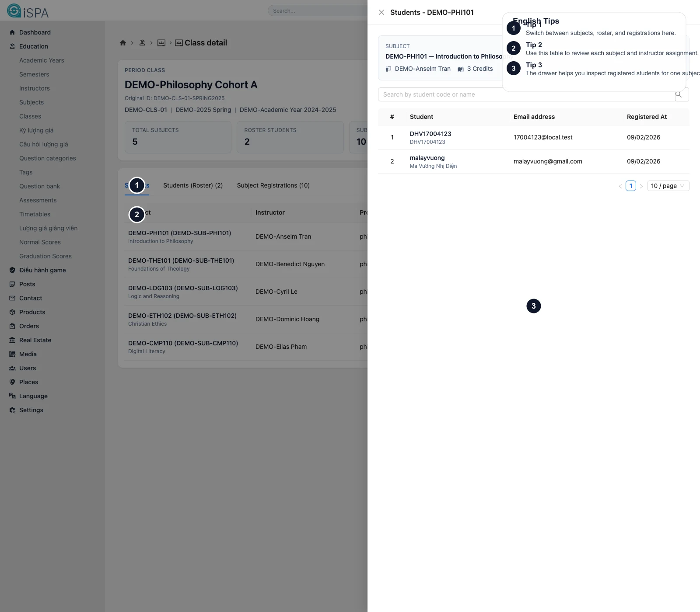Click the home breadcrumb icon
Image resolution: width=700 pixels, height=612 pixels.
pyautogui.click(x=123, y=43)
